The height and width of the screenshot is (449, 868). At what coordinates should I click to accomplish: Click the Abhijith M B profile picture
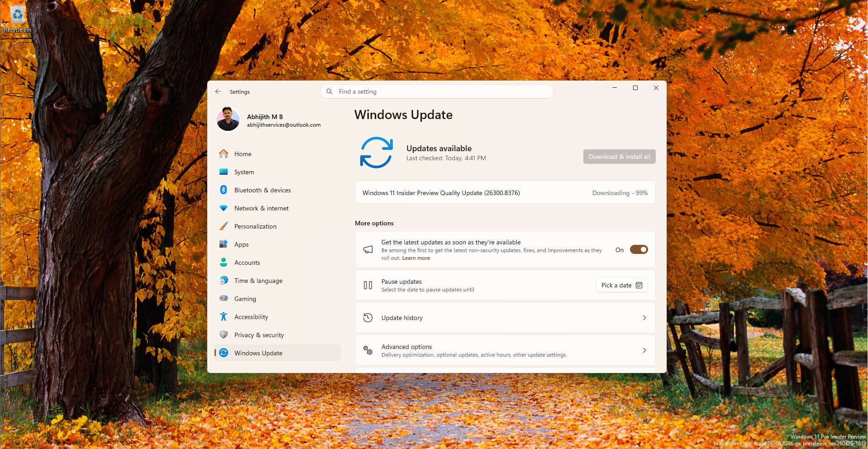click(228, 119)
